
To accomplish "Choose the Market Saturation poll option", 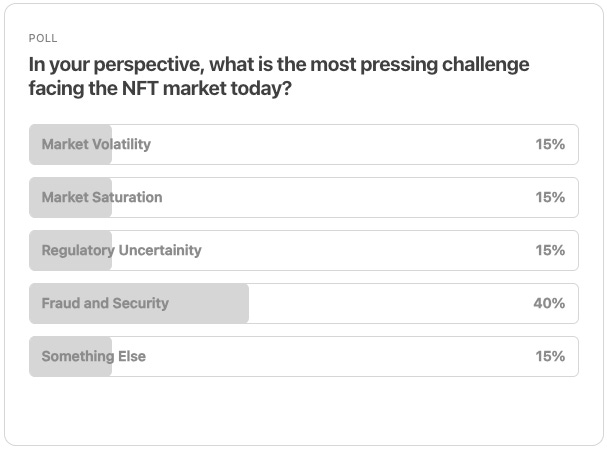I will (x=304, y=197).
